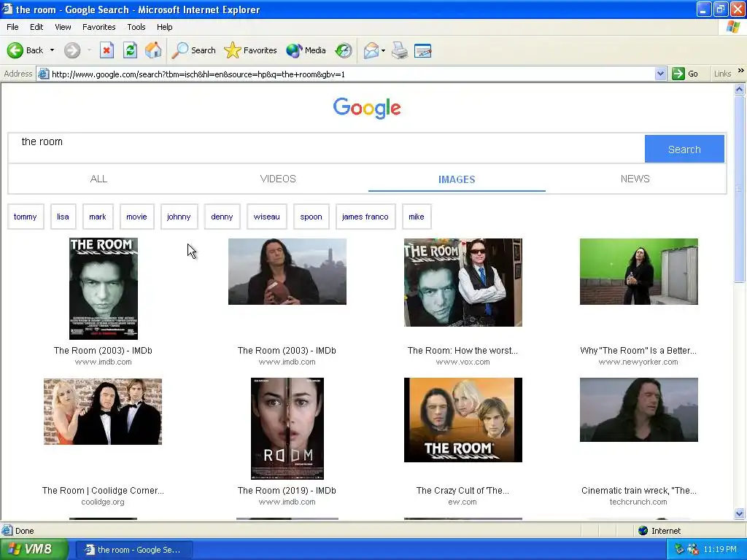The image size is (747, 560).
Task: Open the Mail dropdown arrow
Action: point(383,50)
